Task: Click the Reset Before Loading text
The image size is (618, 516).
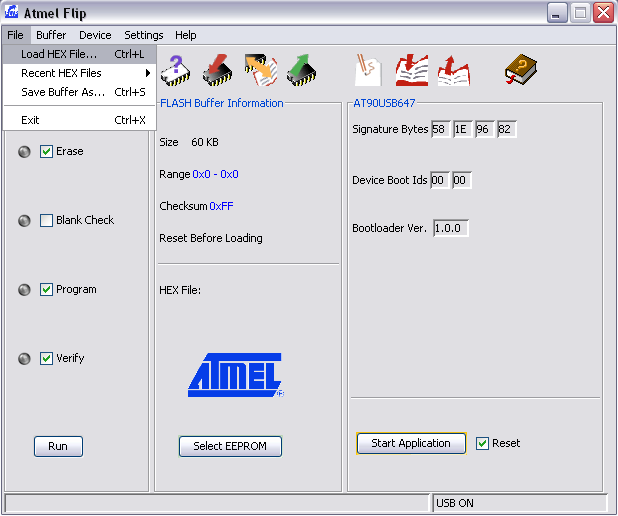Action: click(211, 238)
